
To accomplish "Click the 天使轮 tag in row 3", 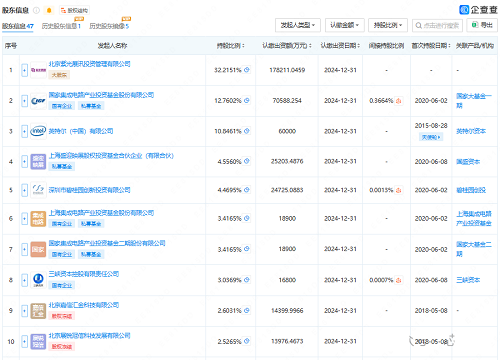I will (x=431, y=137).
